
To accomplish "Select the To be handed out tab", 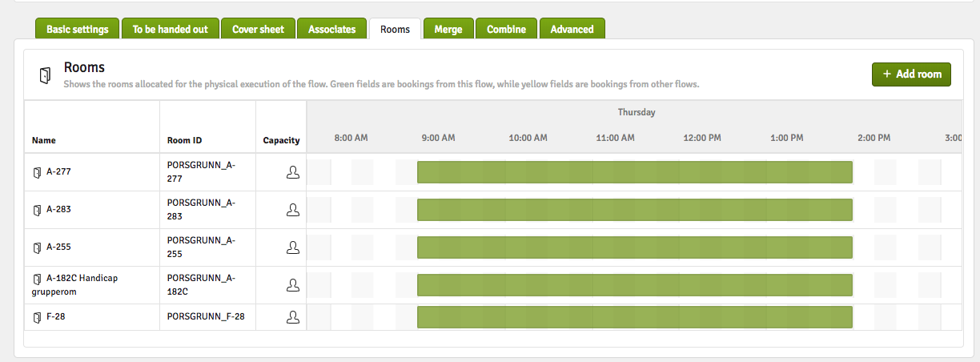I will pos(170,29).
